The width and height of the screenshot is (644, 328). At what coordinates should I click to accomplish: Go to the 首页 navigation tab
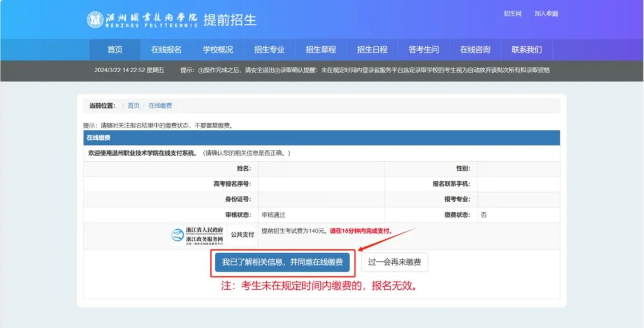pos(115,49)
